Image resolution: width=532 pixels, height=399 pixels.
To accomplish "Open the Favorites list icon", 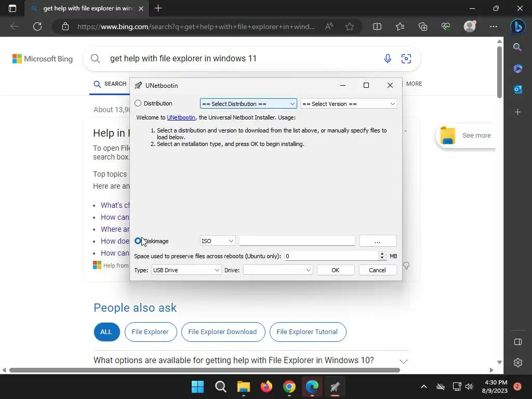I will (x=400, y=26).
